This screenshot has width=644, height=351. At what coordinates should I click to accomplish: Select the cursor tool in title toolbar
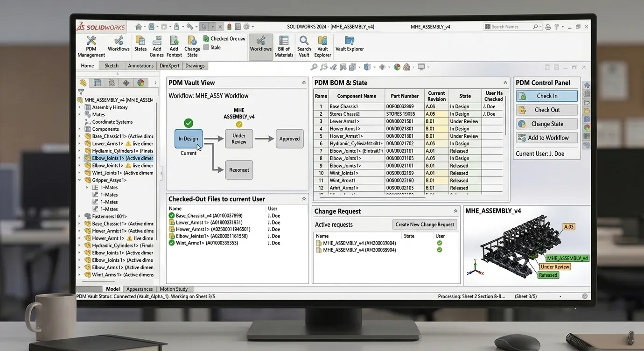[x=203, y=27]
